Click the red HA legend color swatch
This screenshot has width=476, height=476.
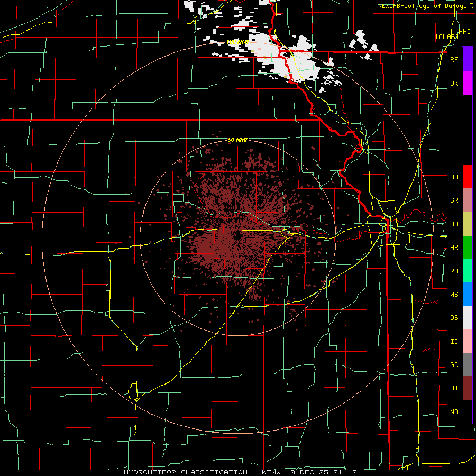(467, 177)
